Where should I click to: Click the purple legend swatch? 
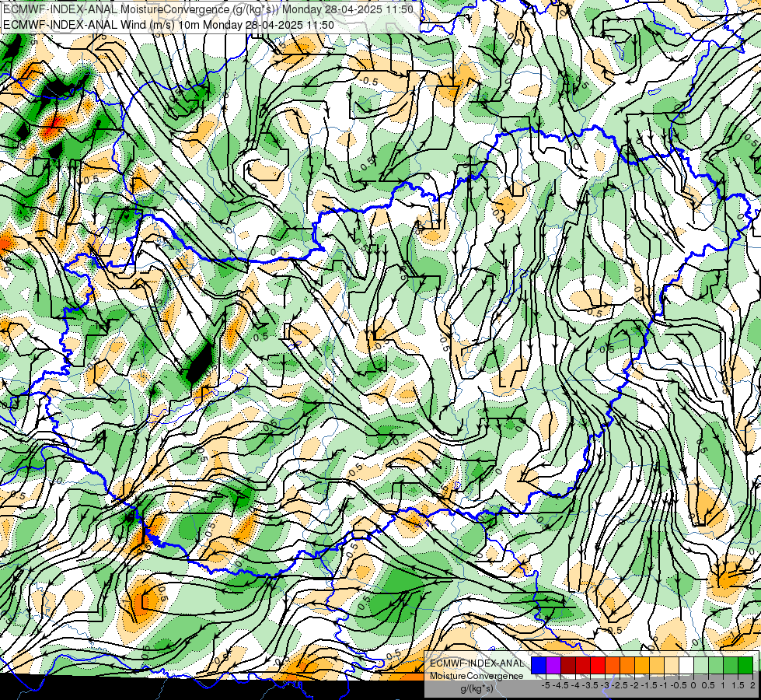click(553, 666)
